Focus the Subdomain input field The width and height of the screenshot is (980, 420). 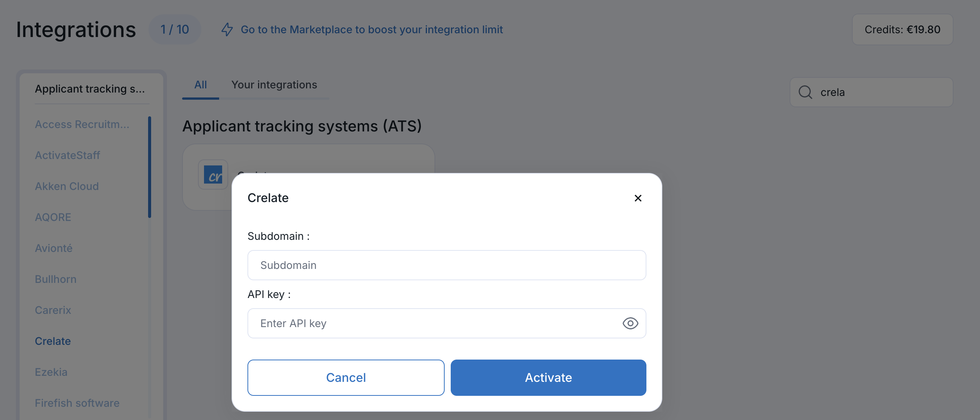pos(447,265)
